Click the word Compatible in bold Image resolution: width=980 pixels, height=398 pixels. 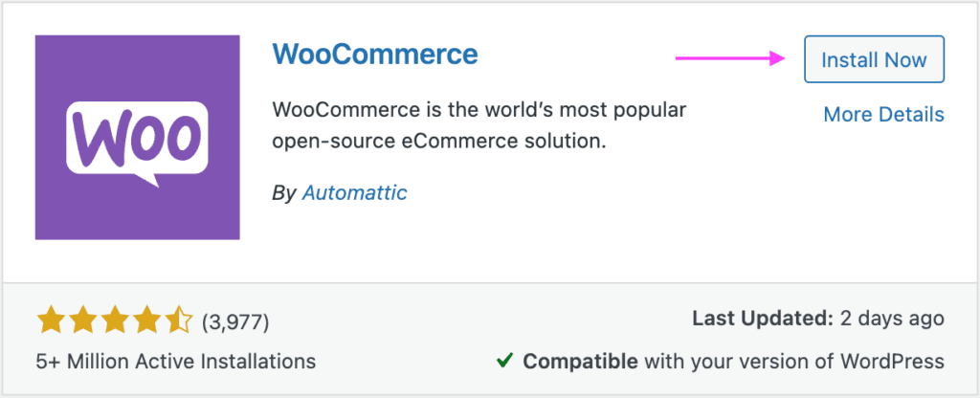pos(580,361)
